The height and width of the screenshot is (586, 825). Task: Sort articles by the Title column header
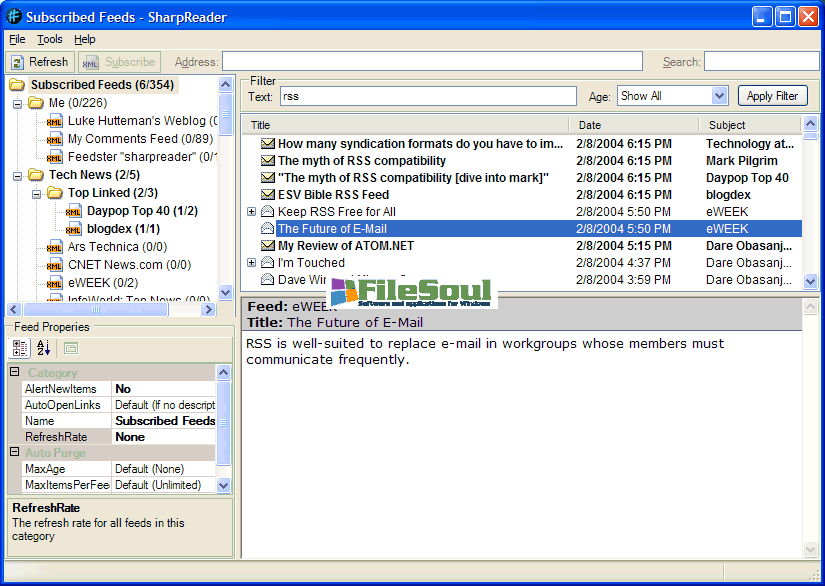click(x=405, y=125)
